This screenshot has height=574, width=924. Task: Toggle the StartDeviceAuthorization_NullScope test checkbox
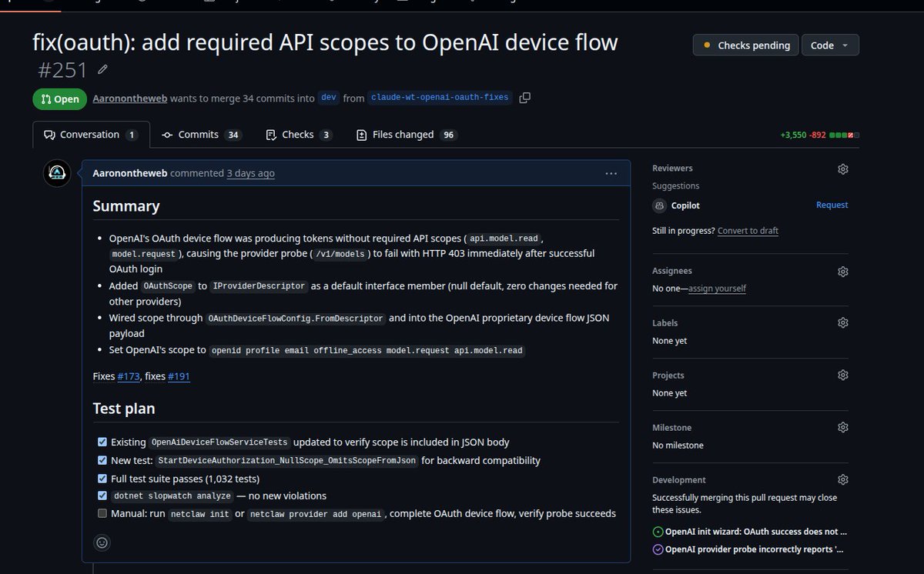coord(102,460)
